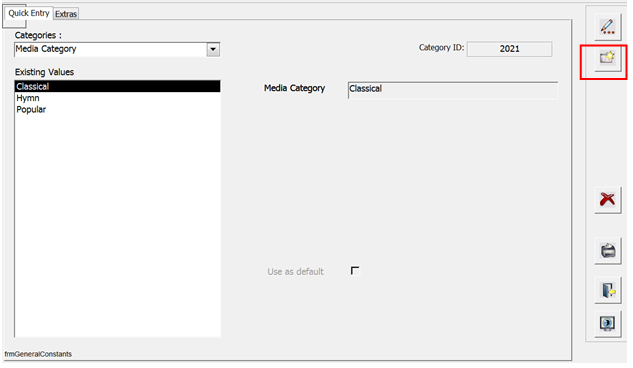Click the exit door icon button
The width and height of the screenshot is (633, 368).
(607, 290)
